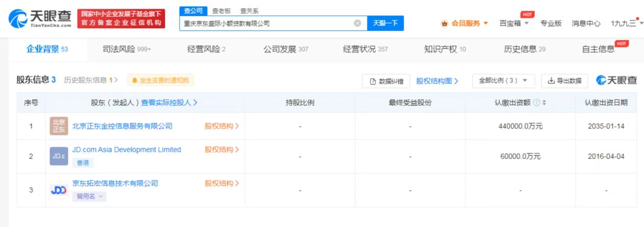
Task: Click the crown icon beside 会员服务
Action: (444, 24)
